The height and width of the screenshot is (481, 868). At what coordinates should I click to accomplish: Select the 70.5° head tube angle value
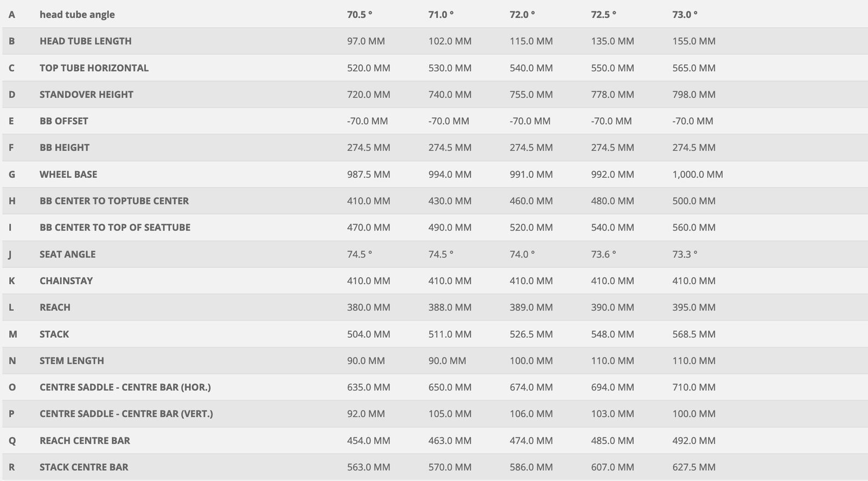coord(360,15)
